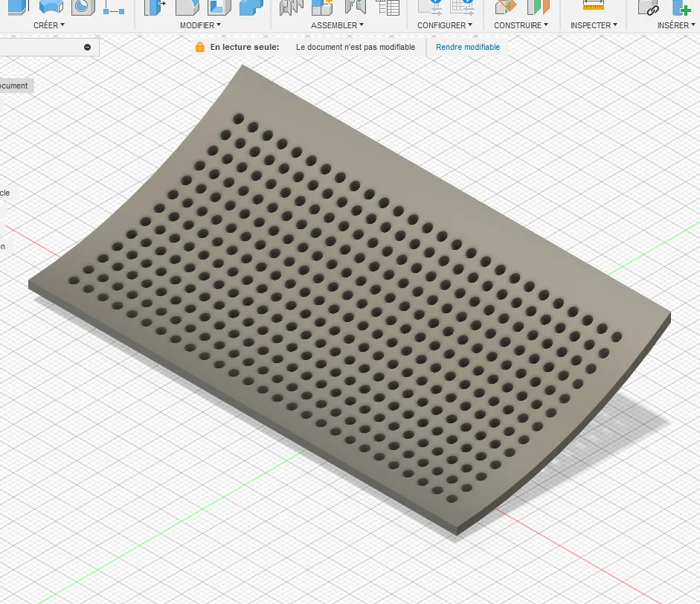This screenshot has height=604, width=700.
Task: Select the Fillet tool icon
Action: click(x=187, y=7)
